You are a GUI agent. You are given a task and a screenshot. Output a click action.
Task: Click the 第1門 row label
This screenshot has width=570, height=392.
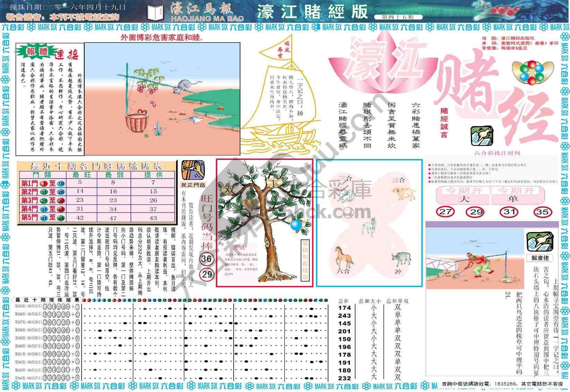pos(42,183)
